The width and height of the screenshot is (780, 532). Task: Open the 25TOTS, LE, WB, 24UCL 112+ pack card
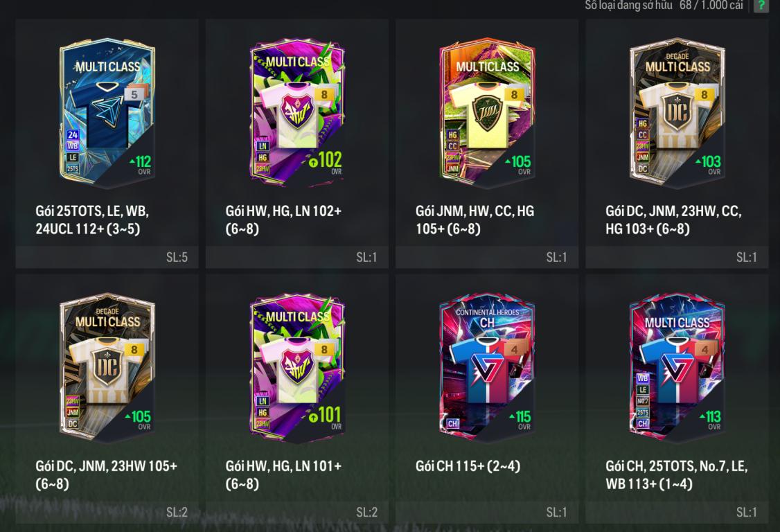(x=107, y=113)
